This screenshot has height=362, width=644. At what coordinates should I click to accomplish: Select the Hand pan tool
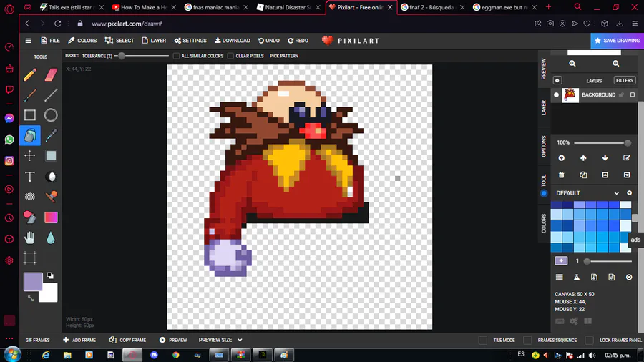30,238
